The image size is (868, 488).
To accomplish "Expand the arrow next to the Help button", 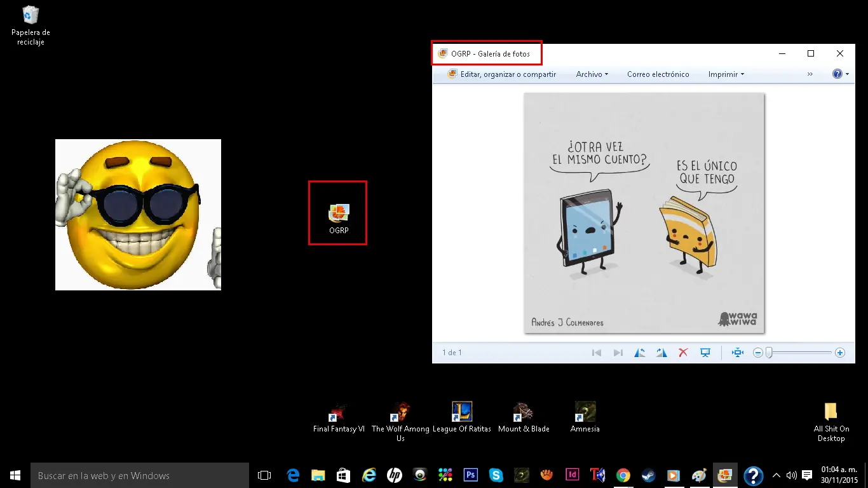I will pyautogui.click(x=847, y=74).
